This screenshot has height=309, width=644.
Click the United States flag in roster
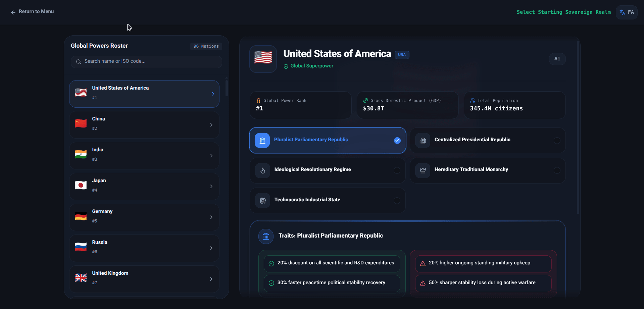[81, 93]
